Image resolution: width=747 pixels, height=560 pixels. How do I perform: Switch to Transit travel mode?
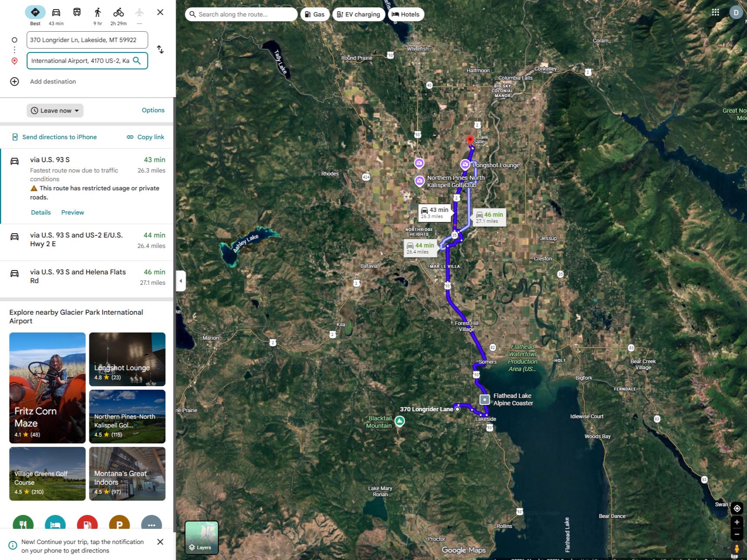tap(77, 12)
